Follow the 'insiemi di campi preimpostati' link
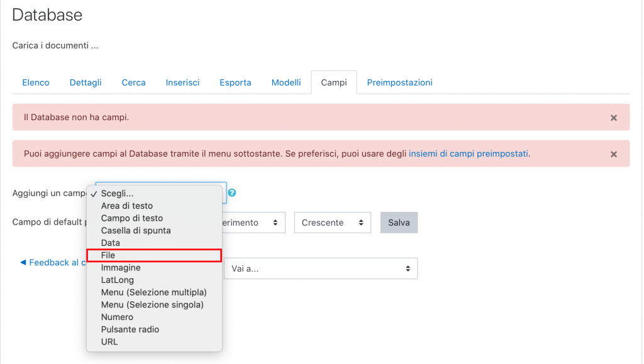 pyautogui.click(x=469, y=154)
